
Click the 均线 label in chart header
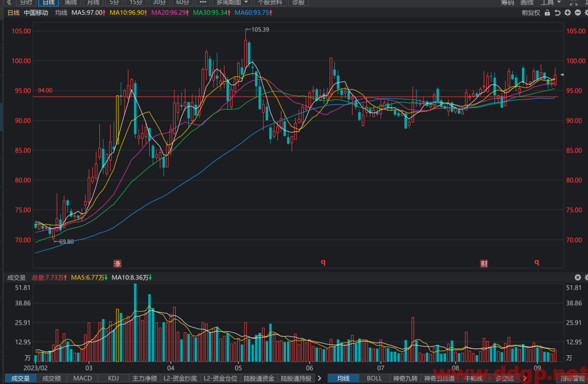[x=61, y=13]
